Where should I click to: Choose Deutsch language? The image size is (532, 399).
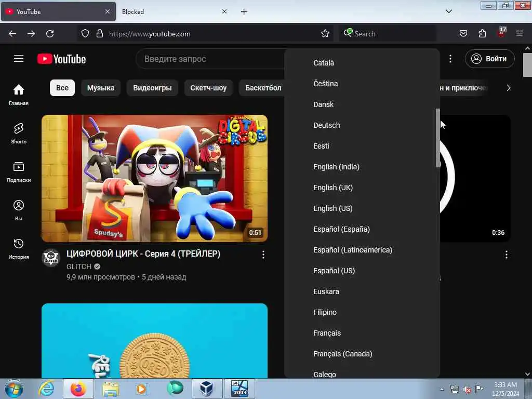(x=362, y=125)
